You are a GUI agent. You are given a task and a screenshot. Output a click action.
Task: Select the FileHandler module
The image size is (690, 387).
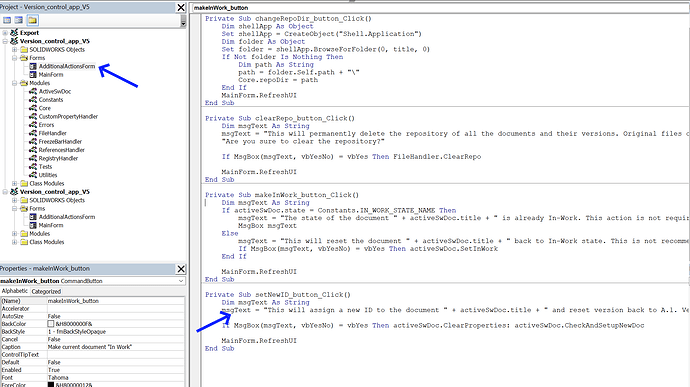[x=52, y=133]
